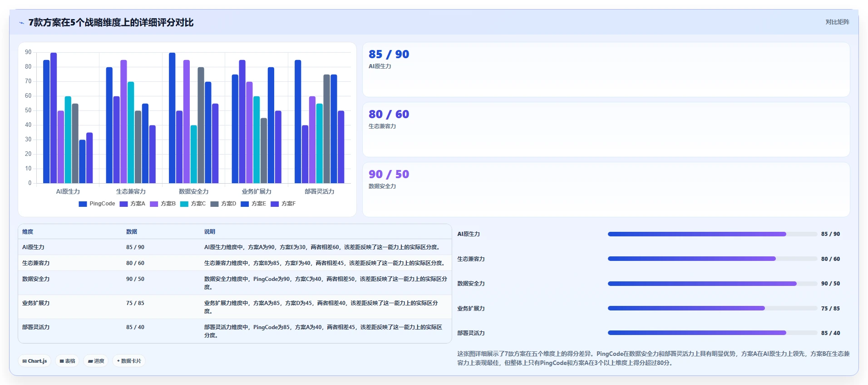868x385 pixels.
Task: Click the gray 方案D bar in 数据安全力 group
Action: click(x=201, y=125)
